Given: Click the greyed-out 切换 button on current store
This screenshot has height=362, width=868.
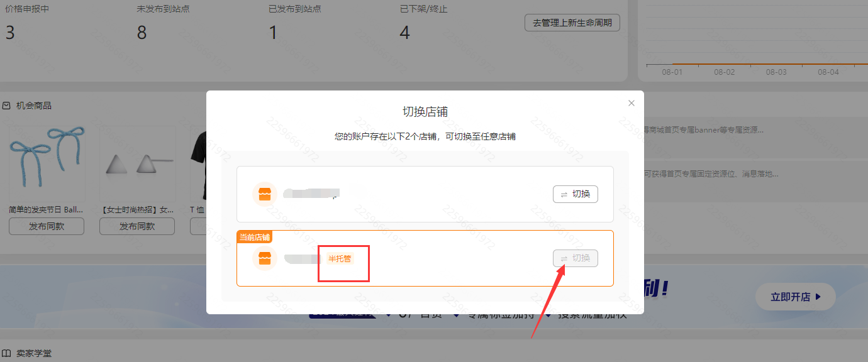Looking at the screenshot, I should pos(575,258).
